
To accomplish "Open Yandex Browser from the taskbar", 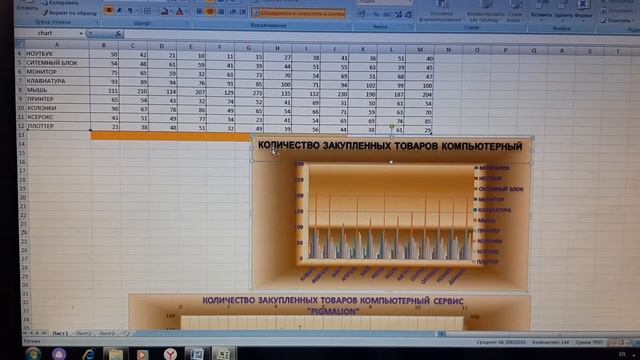I will click(170, 354).
